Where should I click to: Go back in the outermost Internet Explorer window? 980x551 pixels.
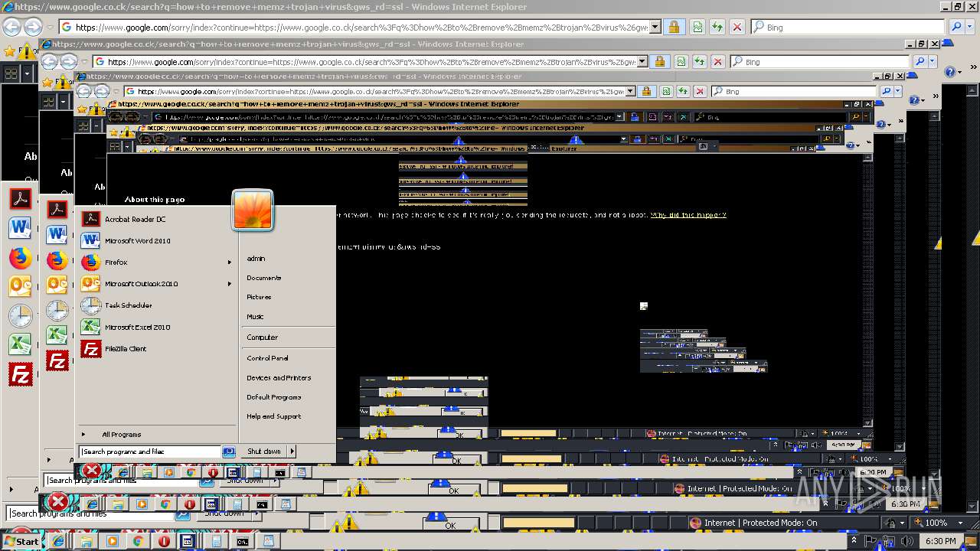click(x=11, y=27)
